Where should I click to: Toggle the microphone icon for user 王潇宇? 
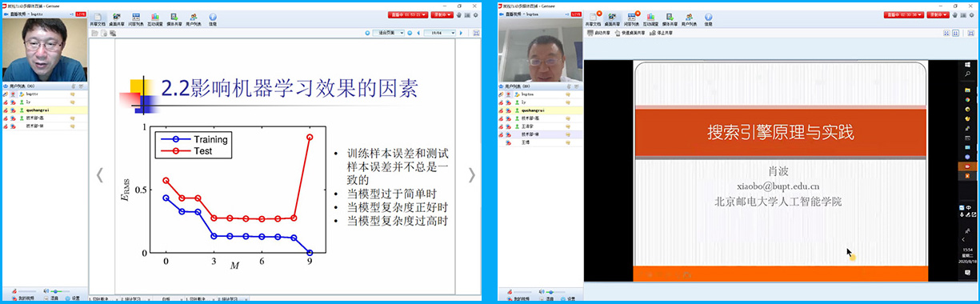tap(501, 126)
